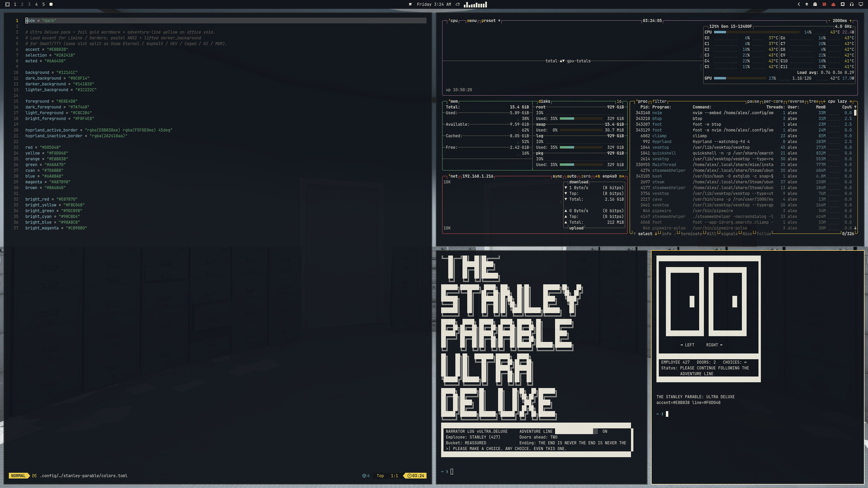Expand the tray chevron arrow in top bar

point(799,4)
